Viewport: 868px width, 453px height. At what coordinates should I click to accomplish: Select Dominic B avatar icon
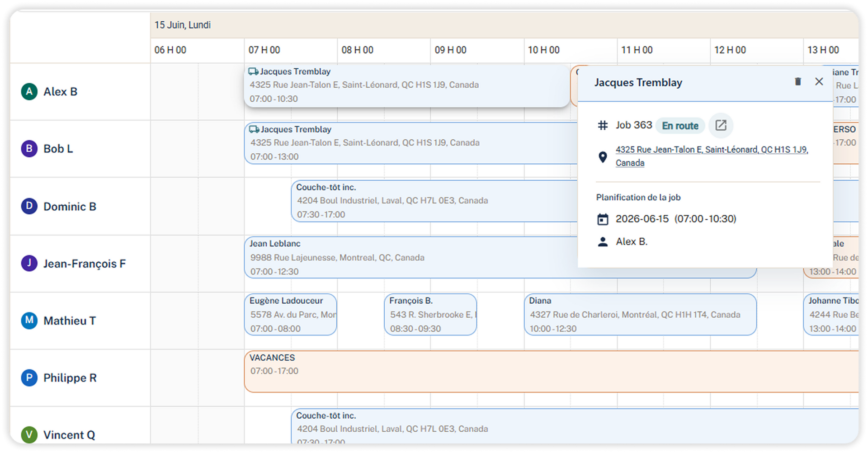click(29, 206)
